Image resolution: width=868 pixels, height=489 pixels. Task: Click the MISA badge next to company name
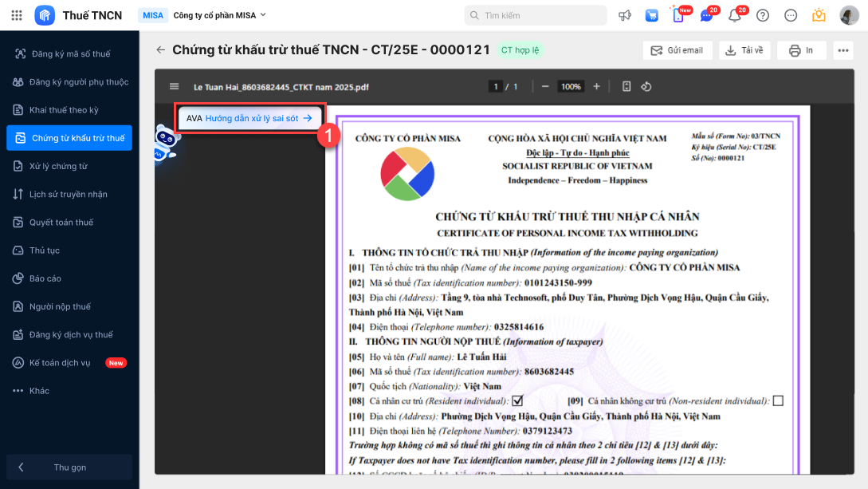point(153,15)
